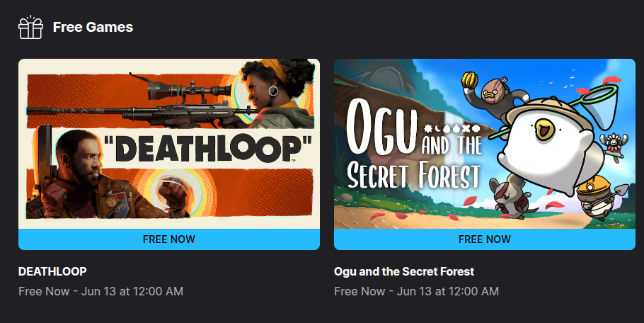Viewport: 644px width, 323px height.
Task: Click the green butterfly net in Ogu artwork
Action: click(x=597, y=105)
